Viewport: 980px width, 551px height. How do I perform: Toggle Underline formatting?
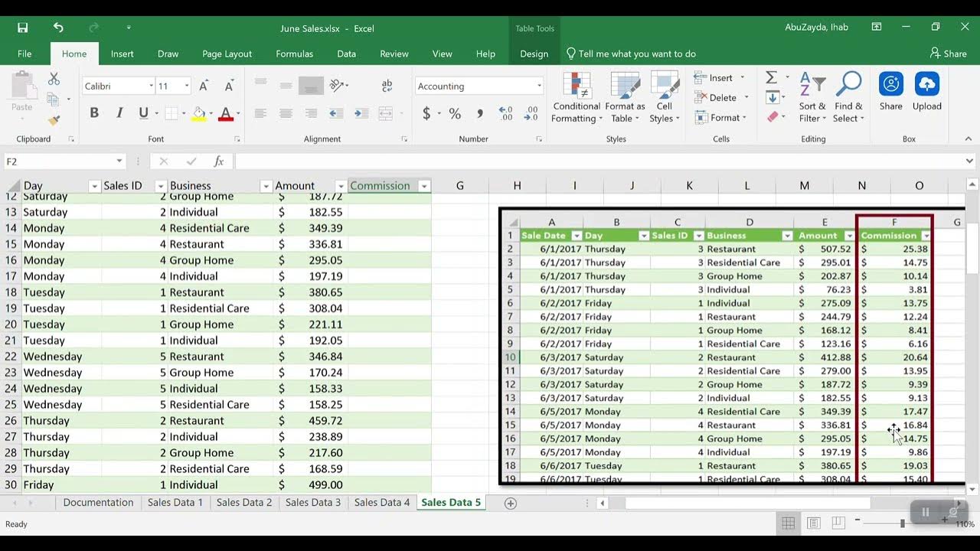pos(143,113)
